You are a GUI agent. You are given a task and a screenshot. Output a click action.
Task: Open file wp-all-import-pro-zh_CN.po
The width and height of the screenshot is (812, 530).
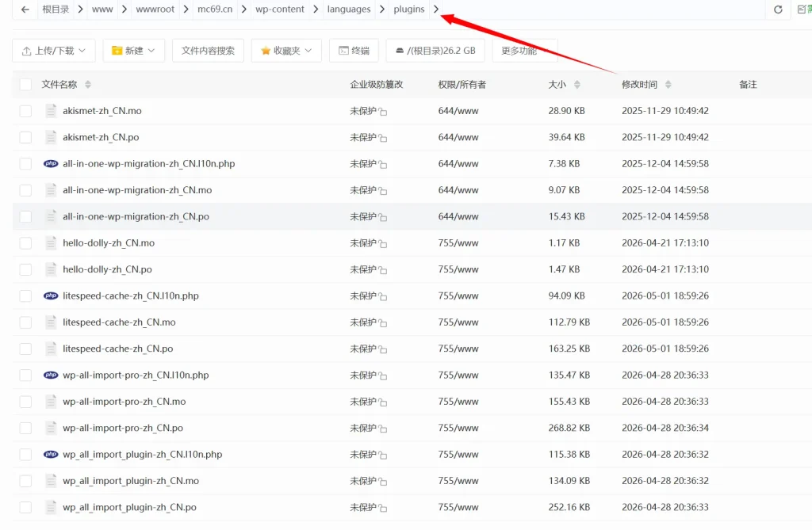[x=123, y=428]
